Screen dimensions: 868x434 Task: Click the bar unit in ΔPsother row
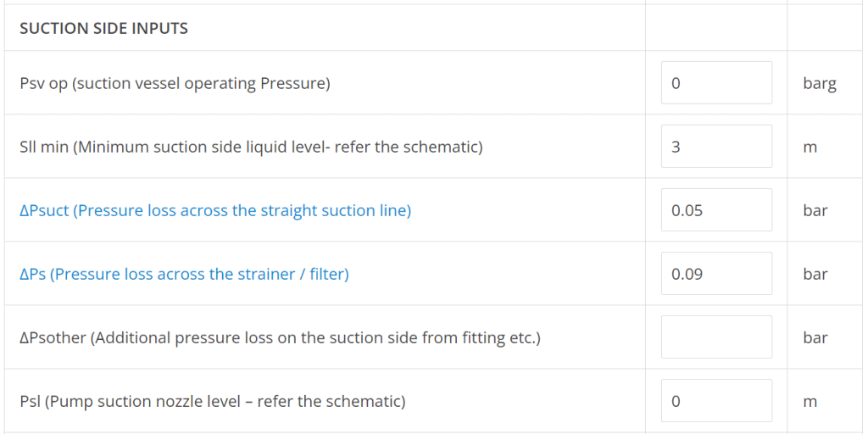coord(815,338)
